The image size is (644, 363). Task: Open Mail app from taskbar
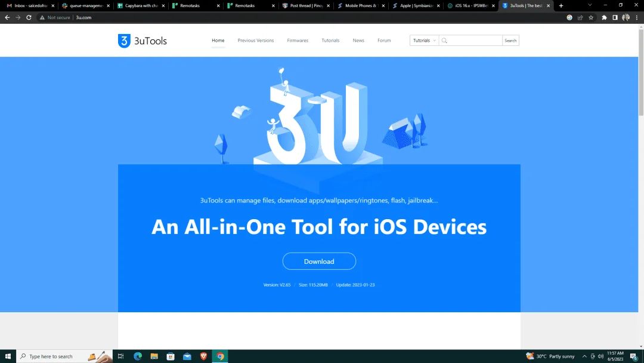pyautogui.click(x=187, y=356)
